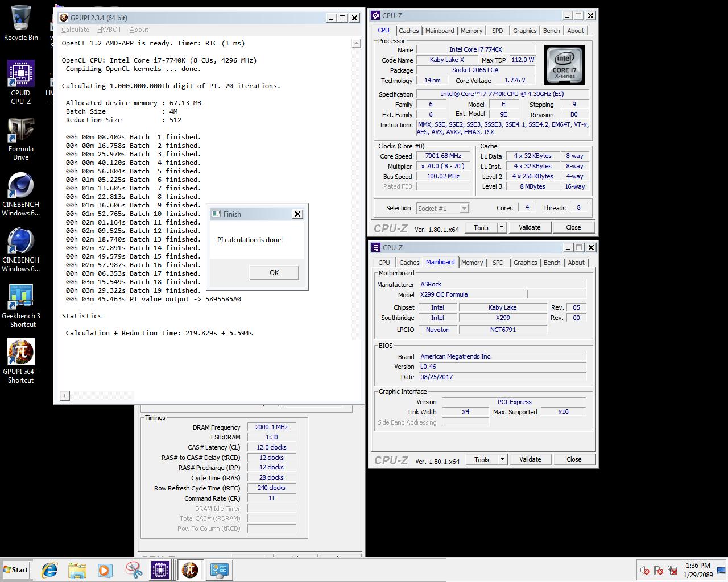Open the first CINEBENCH Windows desktop icon

[21, 195]
